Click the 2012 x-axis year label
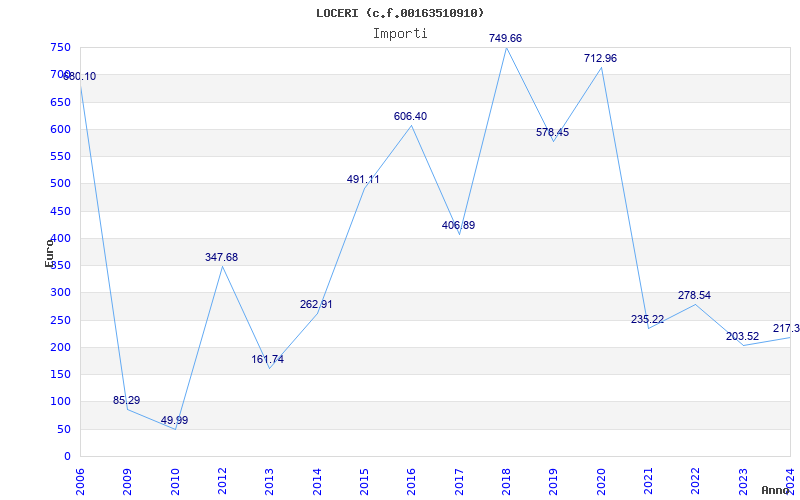 pos(222,482)
